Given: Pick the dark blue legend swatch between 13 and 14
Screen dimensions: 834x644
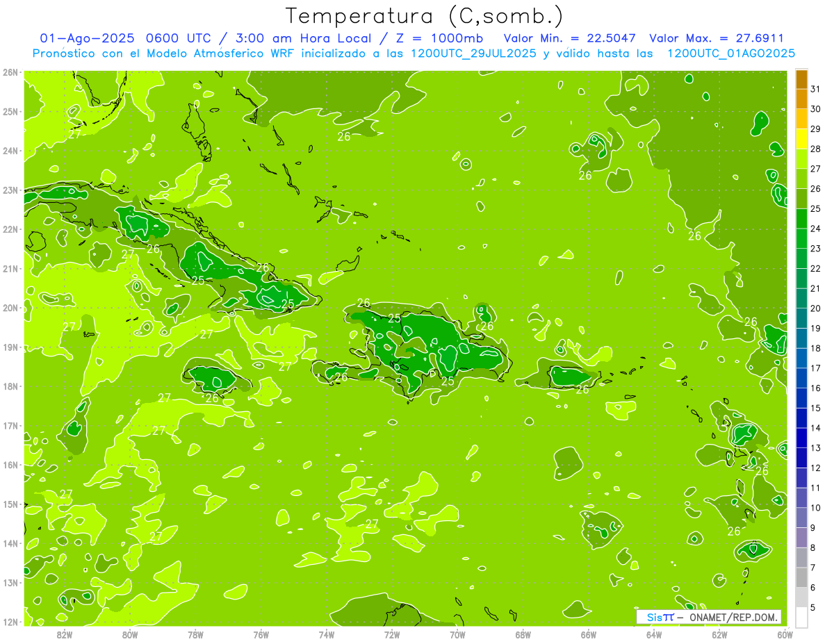Looking at the screenshot, I should click(801, 438).
